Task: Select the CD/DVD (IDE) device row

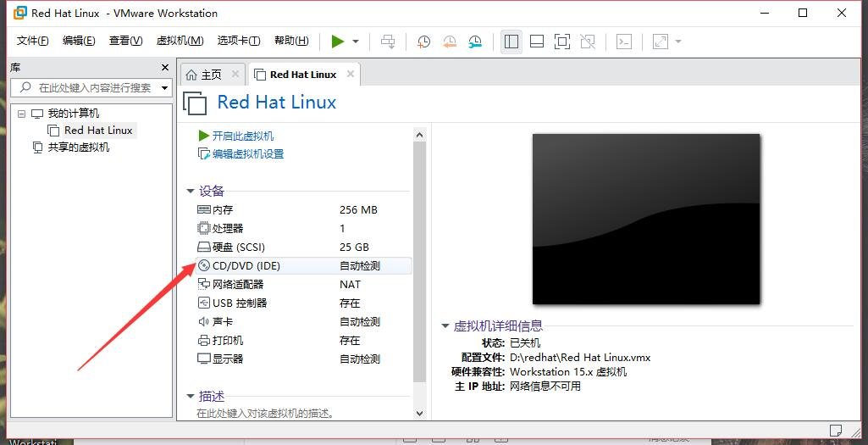Action: (x=303, y=266)
